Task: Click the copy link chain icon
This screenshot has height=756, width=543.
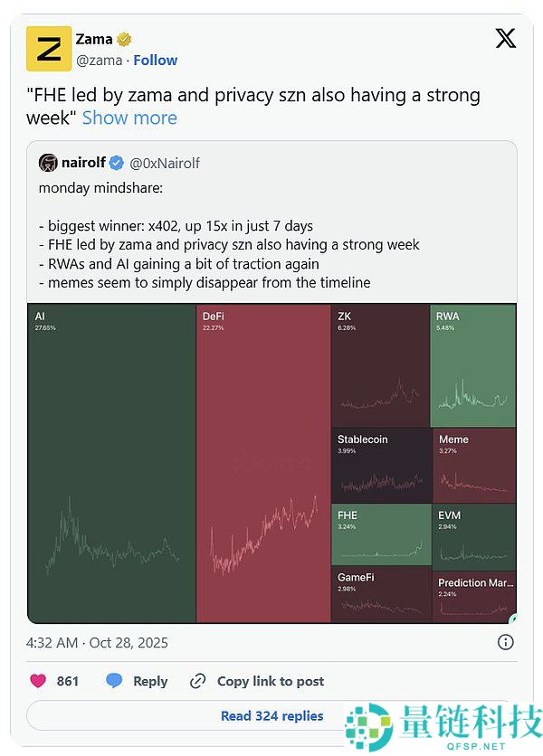Action: 198,681
